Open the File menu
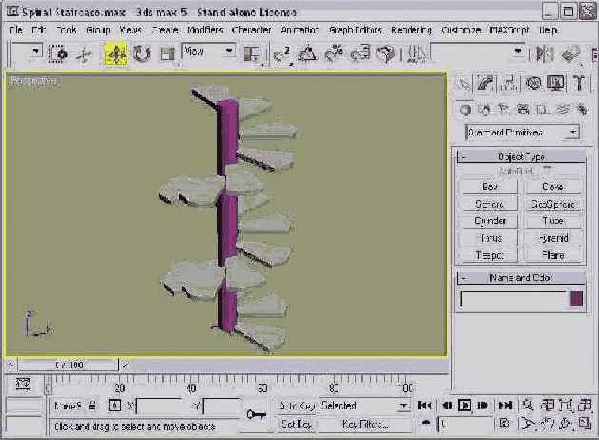Image resolution: width=599 pixels, height=440 pixels. [x=16, y=30]
